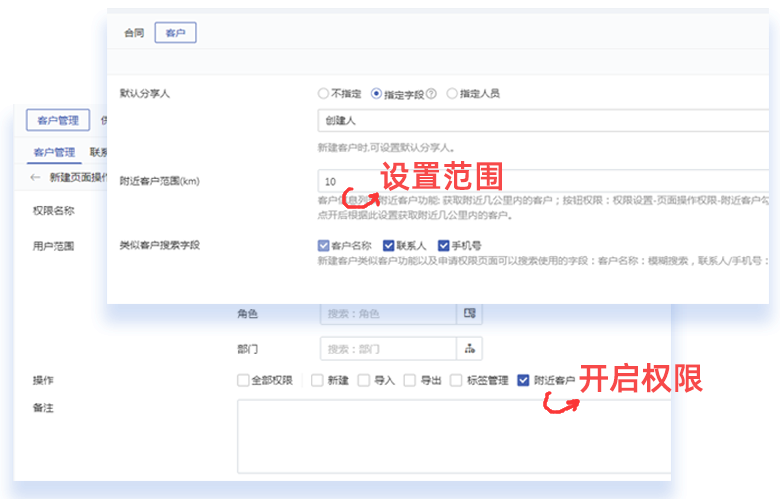Click the 角色 search input field
Image resolution: width=780 pixels, height=499 pixels.
point(388,313)
